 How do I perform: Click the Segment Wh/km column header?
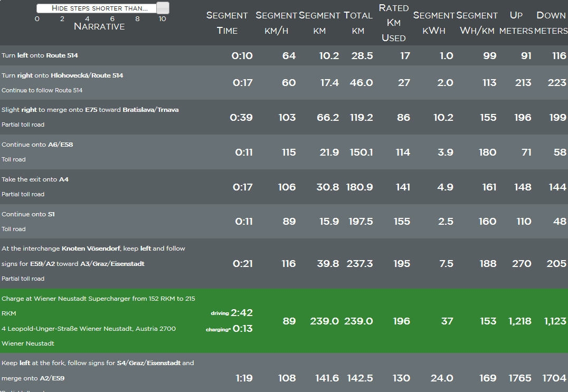coord(477,23)
